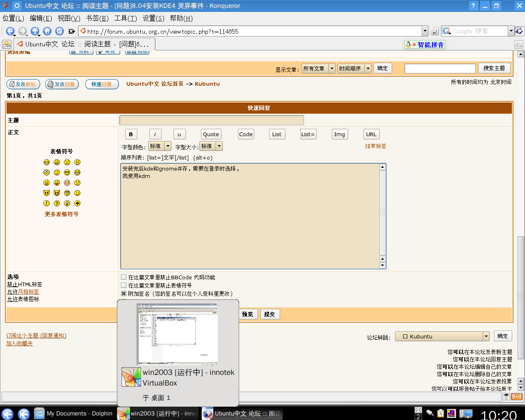This screenshot has height=420, width=525.
Task: Expand the URL history dropdown arrow
Action: tap(425, 31)
